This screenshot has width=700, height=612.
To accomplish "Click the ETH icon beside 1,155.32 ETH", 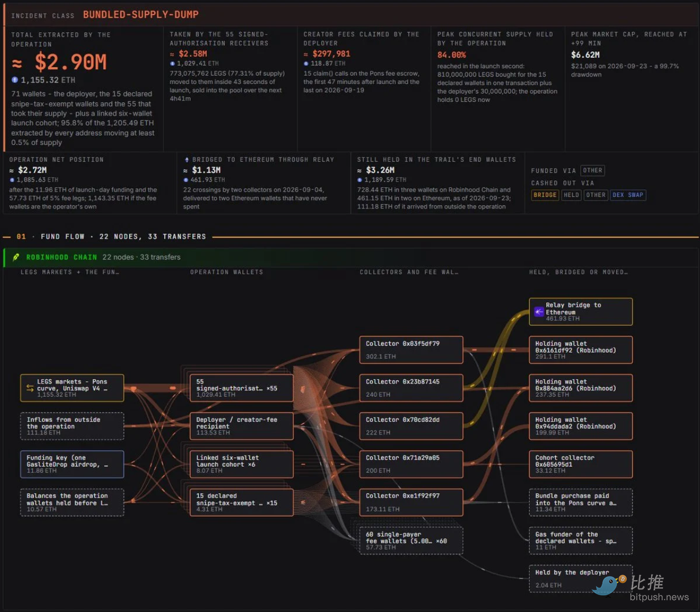I will 15,80.
